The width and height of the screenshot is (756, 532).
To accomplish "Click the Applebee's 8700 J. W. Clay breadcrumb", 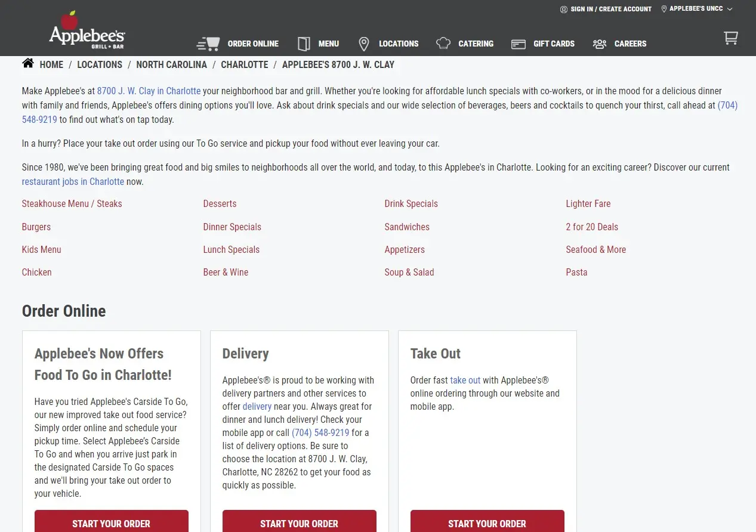I will pyautogui.click(x=338, y=64).
